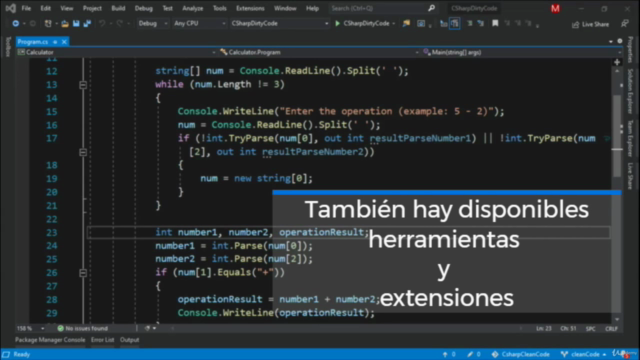Screen dimensions: 640x360
Task: Click the feedback person icon
Action: click(x=625, y=24)
